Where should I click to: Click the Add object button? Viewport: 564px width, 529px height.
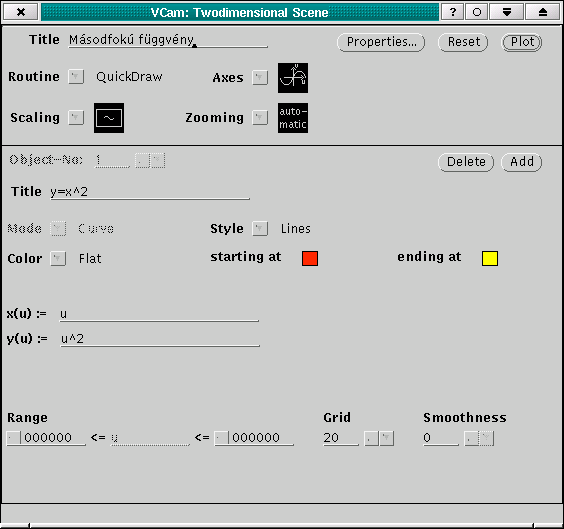coord(522,162)
